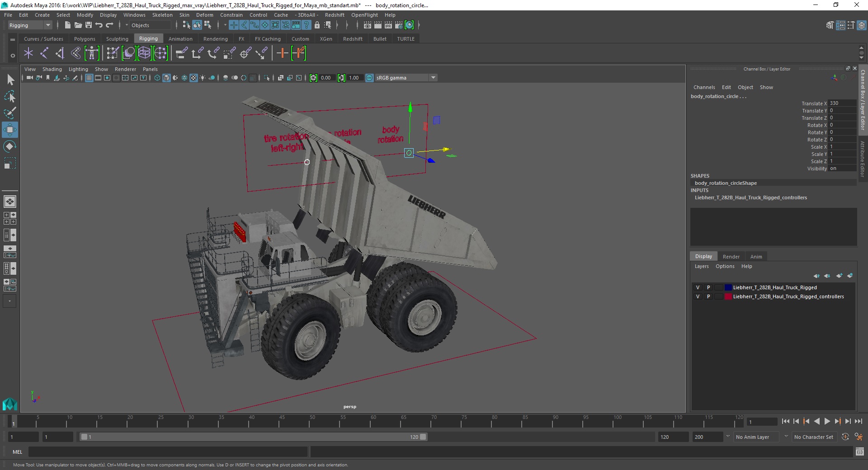Open the Script Editor icon

[860, 451]
